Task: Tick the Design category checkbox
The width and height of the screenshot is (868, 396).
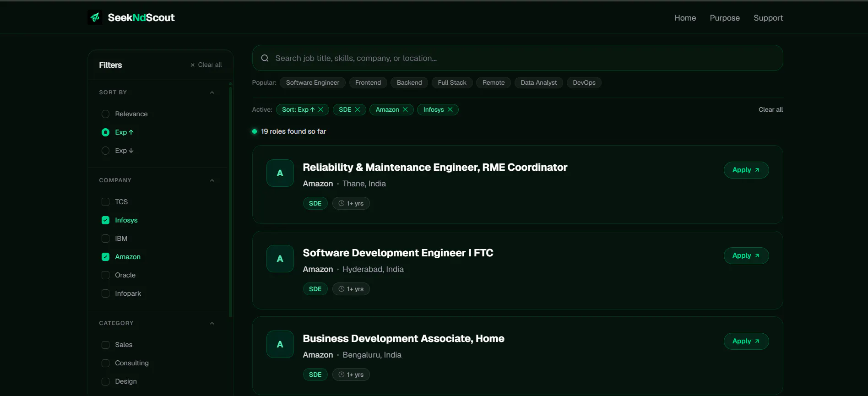Action: tap(105, 381)
